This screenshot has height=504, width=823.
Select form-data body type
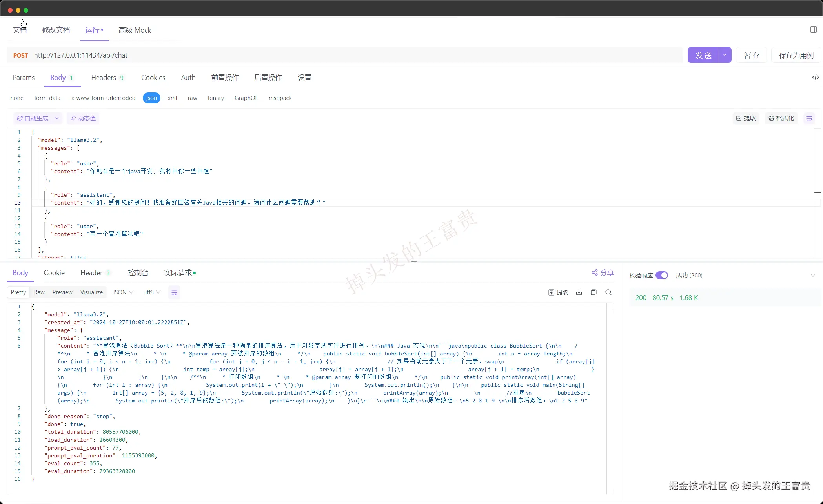pos(47,98)
